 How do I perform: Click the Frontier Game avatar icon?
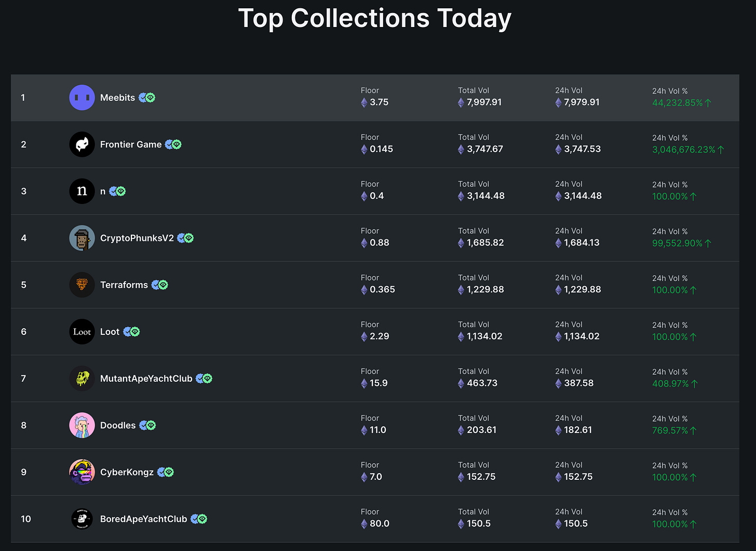point(82,144)
